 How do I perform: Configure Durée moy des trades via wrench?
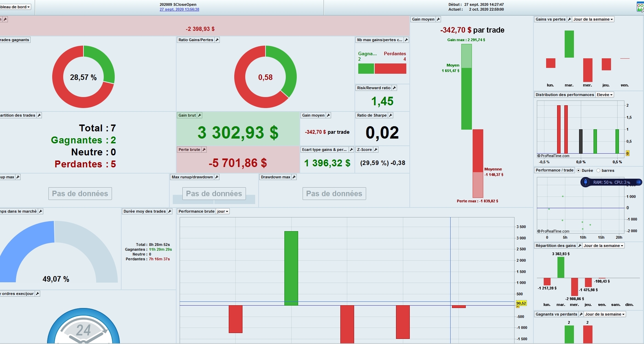[x=170, y=211]
